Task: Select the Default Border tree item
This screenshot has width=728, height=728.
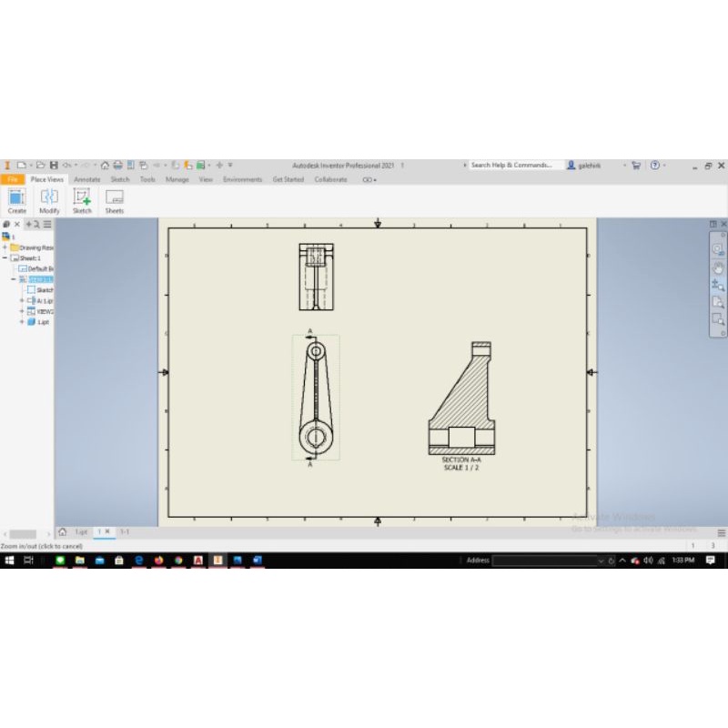Action: click(36, 268)
